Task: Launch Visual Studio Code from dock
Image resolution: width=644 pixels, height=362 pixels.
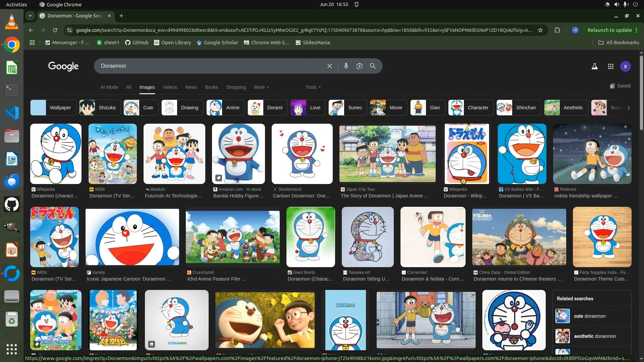Action: [12, 113]
